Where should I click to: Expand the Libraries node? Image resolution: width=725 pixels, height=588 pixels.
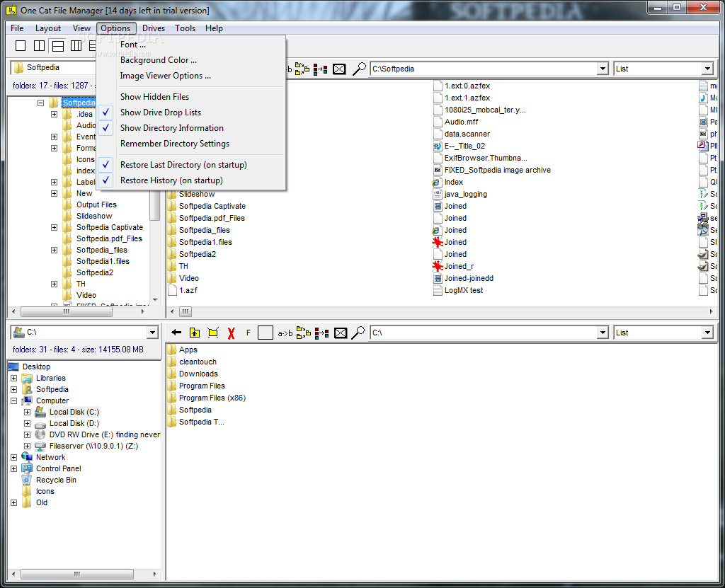(x=14, y=378)
